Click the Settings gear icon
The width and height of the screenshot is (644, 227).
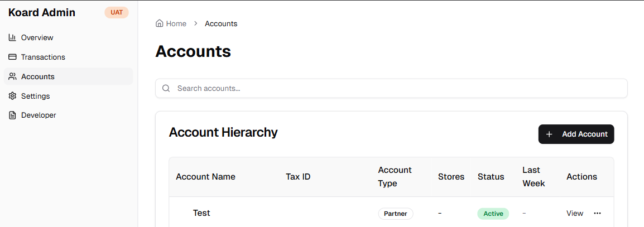click(x=12, y=96)
